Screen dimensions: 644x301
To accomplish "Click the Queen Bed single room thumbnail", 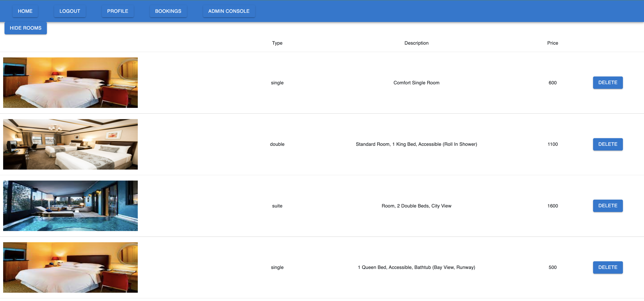I will 70,267.
